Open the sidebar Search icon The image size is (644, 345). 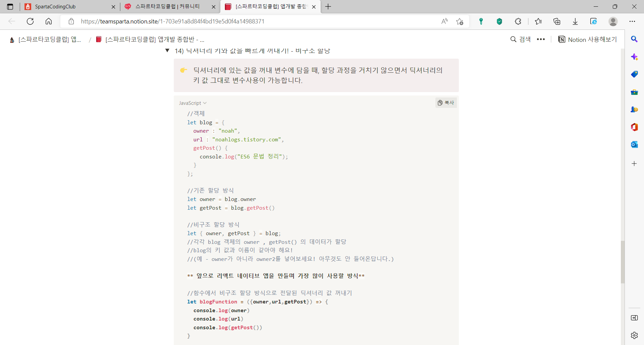pos(634,39)
